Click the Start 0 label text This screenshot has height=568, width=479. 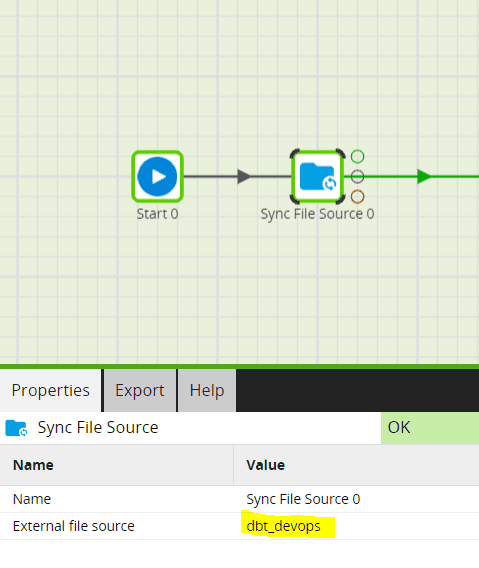click(x=157, y=214)
